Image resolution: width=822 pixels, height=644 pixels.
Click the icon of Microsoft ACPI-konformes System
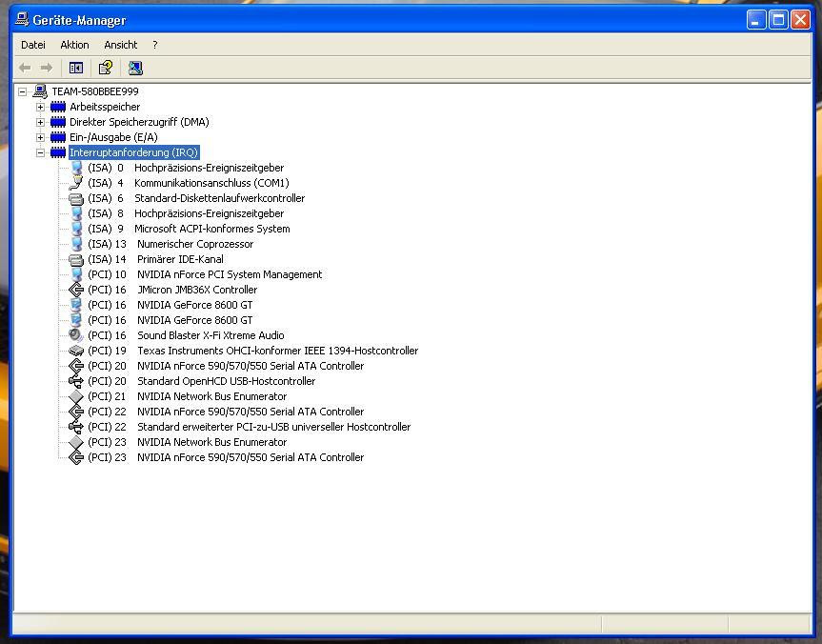[76, 229]
